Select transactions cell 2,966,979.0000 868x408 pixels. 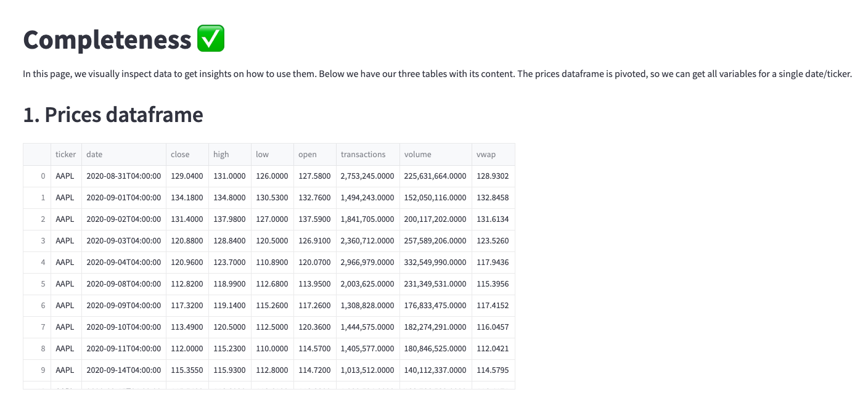pos(368,263)
